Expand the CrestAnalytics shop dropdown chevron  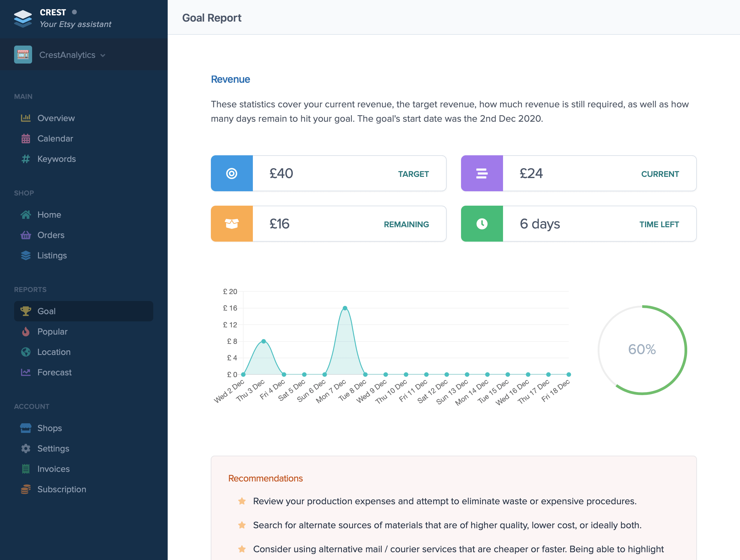point(103,55)
